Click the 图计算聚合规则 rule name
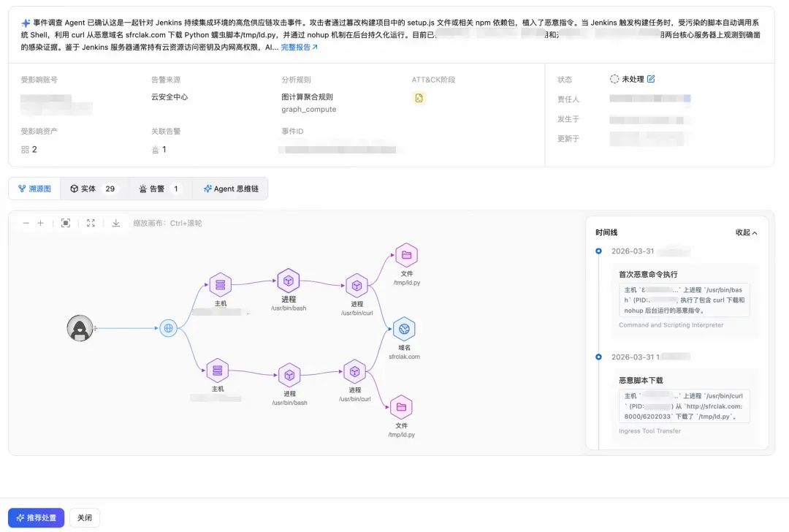The height and width of the screenshot is (532, 789). [307, 96]
